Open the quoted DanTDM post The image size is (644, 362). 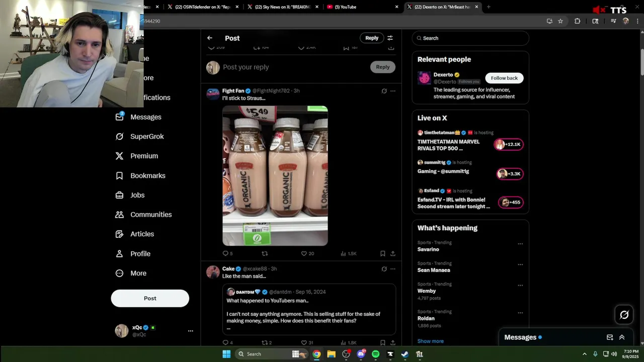309,309
